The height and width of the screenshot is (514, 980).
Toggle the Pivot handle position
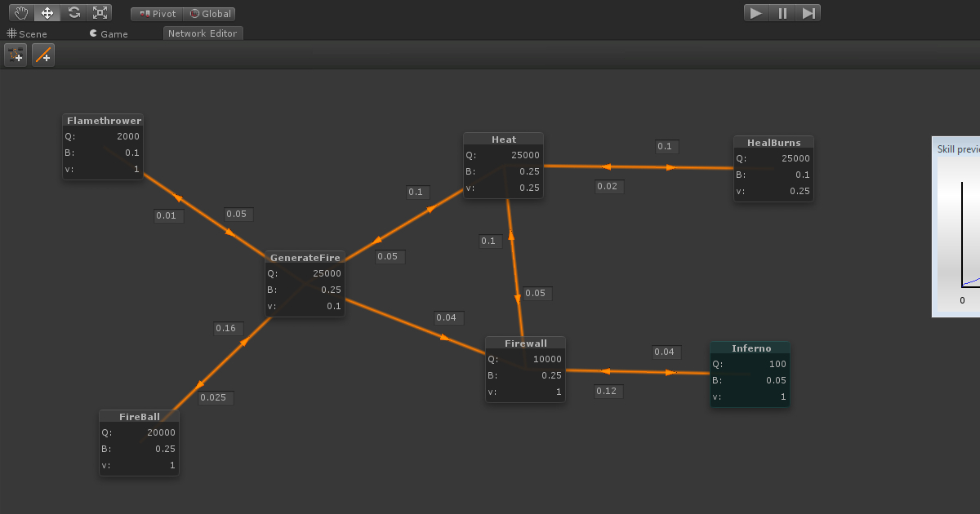click(157, 14)
